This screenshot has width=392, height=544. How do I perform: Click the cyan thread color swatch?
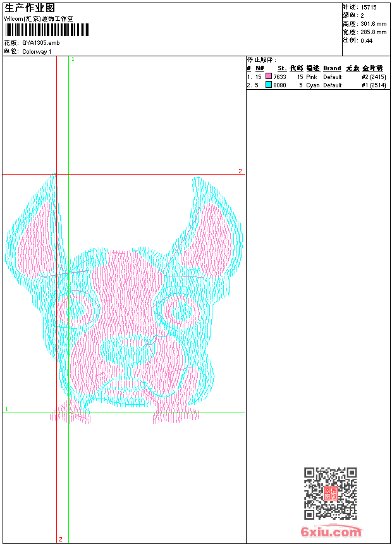[x=269, y=84]
